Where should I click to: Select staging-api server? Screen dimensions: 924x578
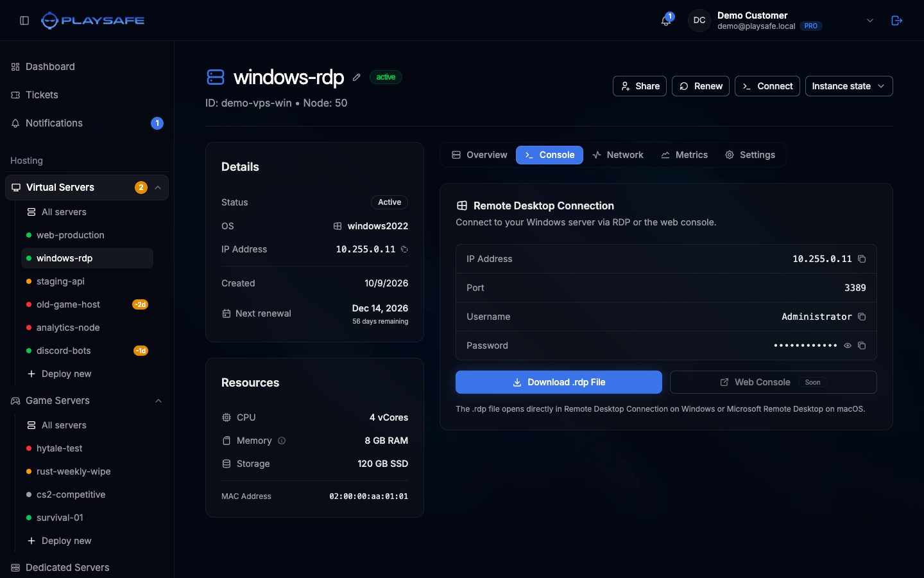(87, 281)
